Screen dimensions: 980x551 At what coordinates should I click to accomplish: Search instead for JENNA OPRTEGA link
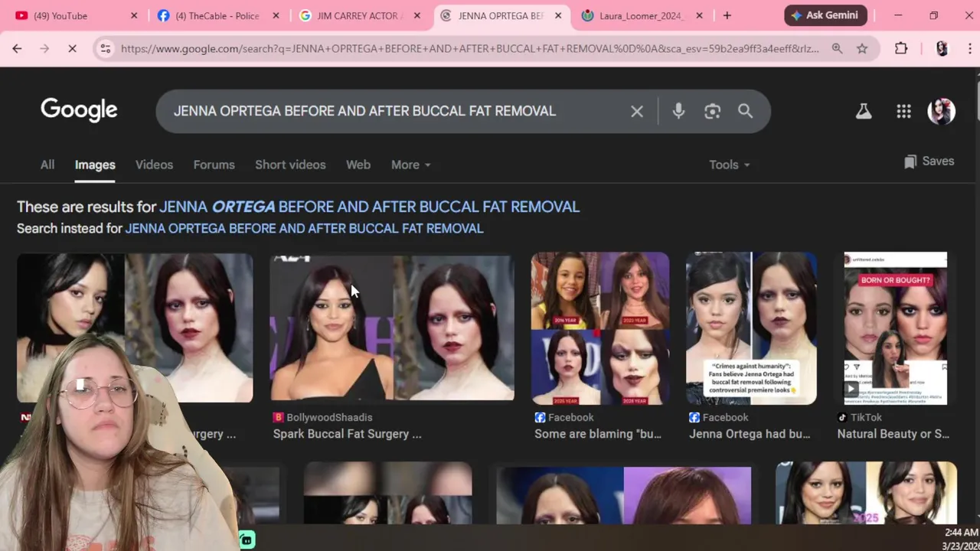[304, 228]
